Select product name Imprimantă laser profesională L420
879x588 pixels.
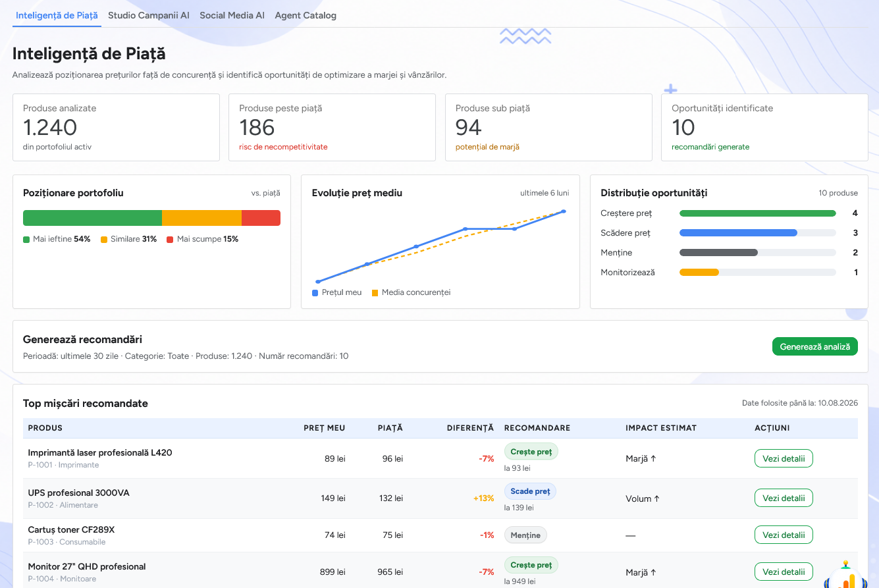point(100,453)
